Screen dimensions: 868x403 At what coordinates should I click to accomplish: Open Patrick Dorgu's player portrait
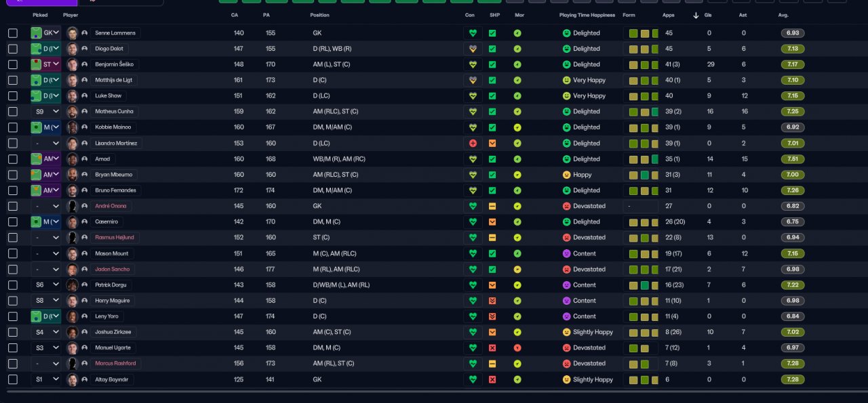click(73, 285)
